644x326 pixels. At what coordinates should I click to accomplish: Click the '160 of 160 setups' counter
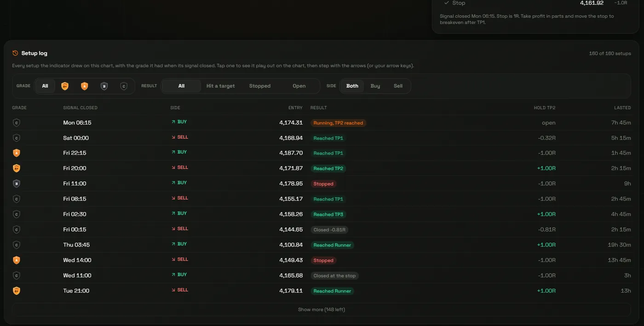610,53
